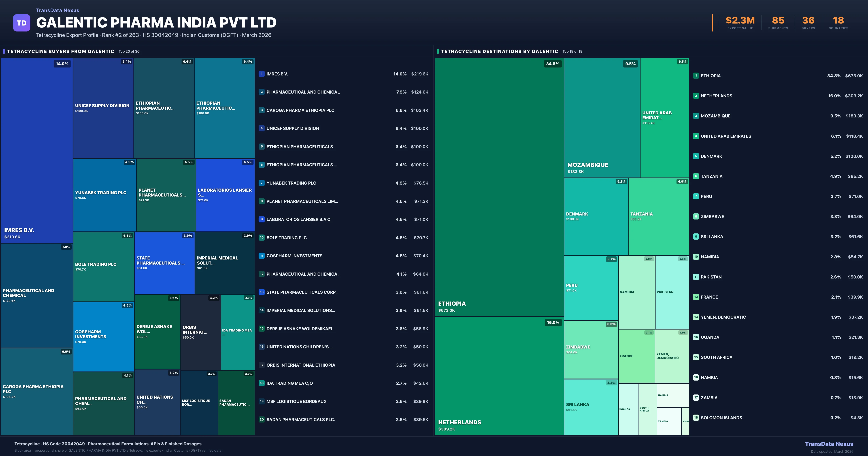
Task: Click rank badge 1 beside ETHIOPIA in list
Action: click(x=696, y=76)
